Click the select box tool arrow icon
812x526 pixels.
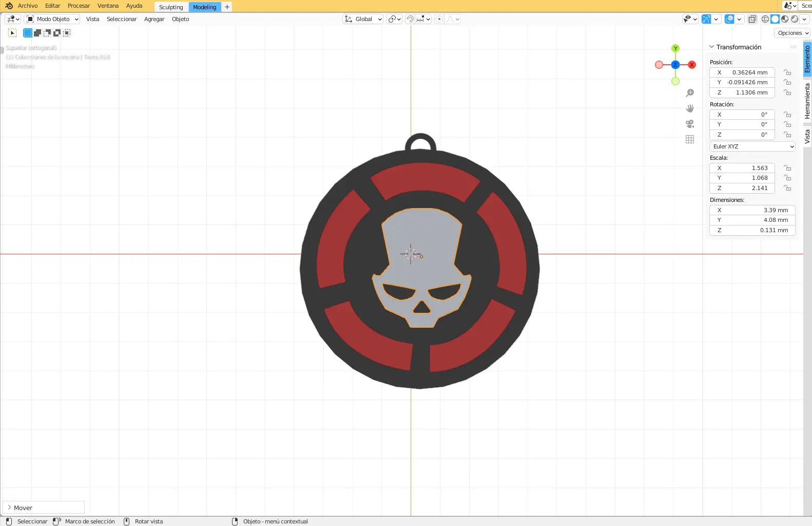[x=12, y=33]
